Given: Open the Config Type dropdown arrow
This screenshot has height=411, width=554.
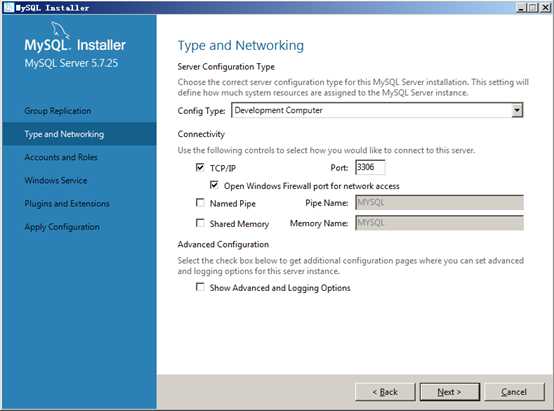Looking at the screenshot, I should click(x=517, y=110).
